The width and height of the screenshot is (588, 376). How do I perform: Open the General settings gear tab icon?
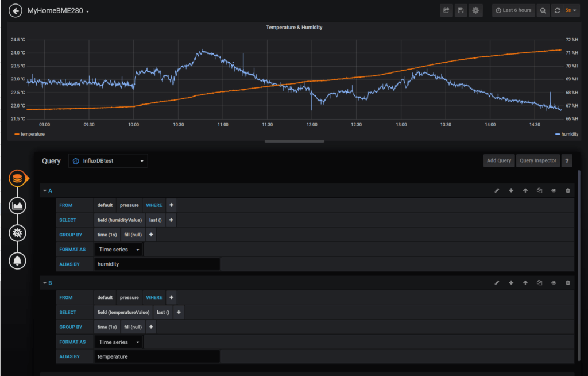point(17,233)
